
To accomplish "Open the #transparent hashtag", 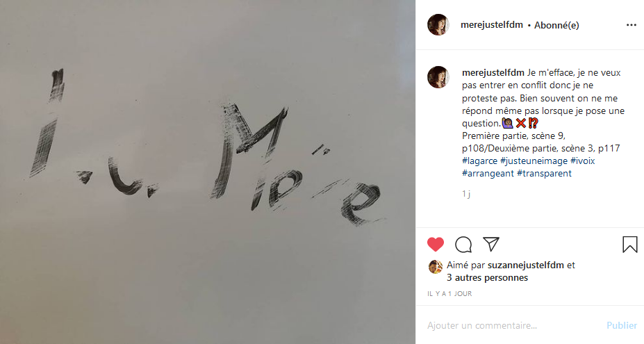I will click(x=544, y=174).
